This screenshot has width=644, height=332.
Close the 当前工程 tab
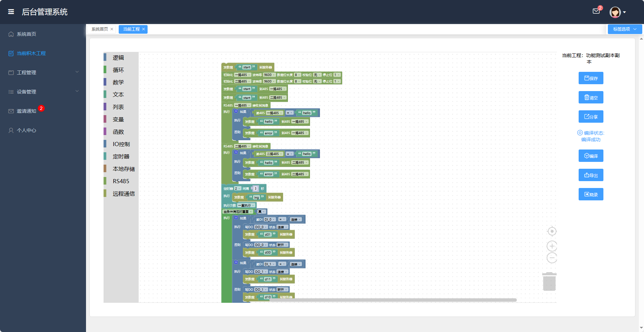143,29
